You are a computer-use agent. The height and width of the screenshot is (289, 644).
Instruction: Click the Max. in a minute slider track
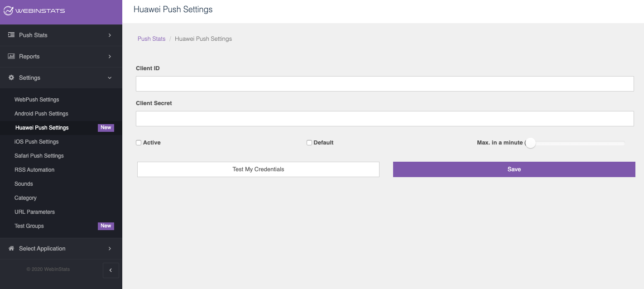[575, 143]
